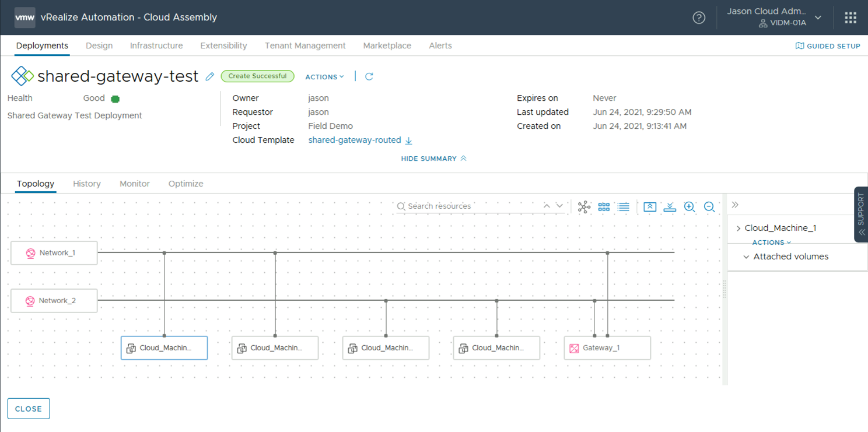
Task: Click the Owner value 'jason'
Action: click(318, 98)
